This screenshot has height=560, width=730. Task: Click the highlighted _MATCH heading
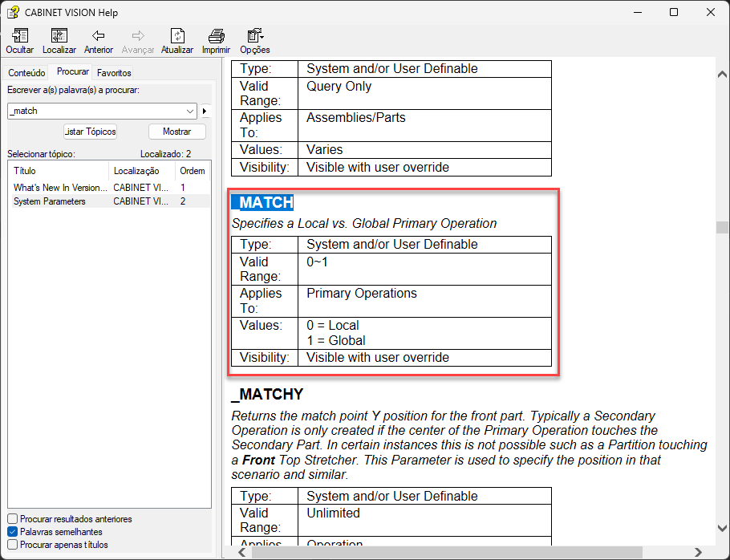click(262, 202)
